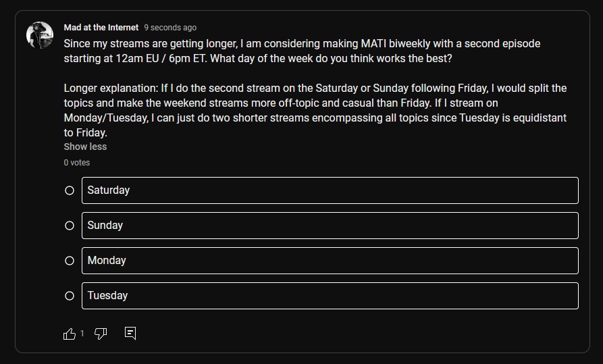Select the Tuesday radio button
This screenshot has height=364, width=603.
[70, 296]
